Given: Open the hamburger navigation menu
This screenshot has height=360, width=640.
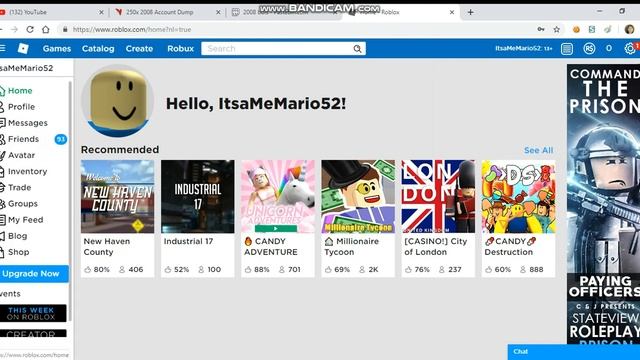Looking at the screenshot, I should [x=2, y=48].
